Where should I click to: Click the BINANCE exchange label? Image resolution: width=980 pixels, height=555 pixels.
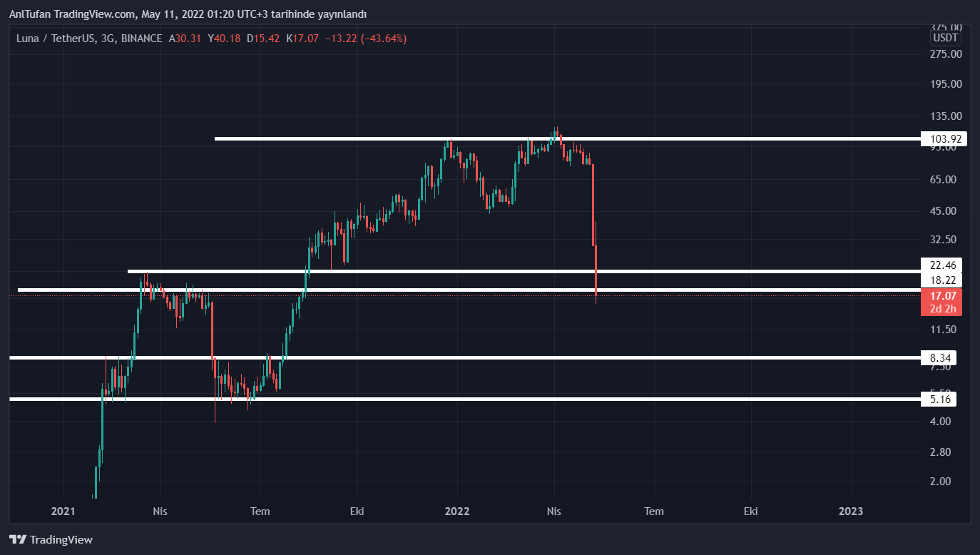(x=141, y=39)
